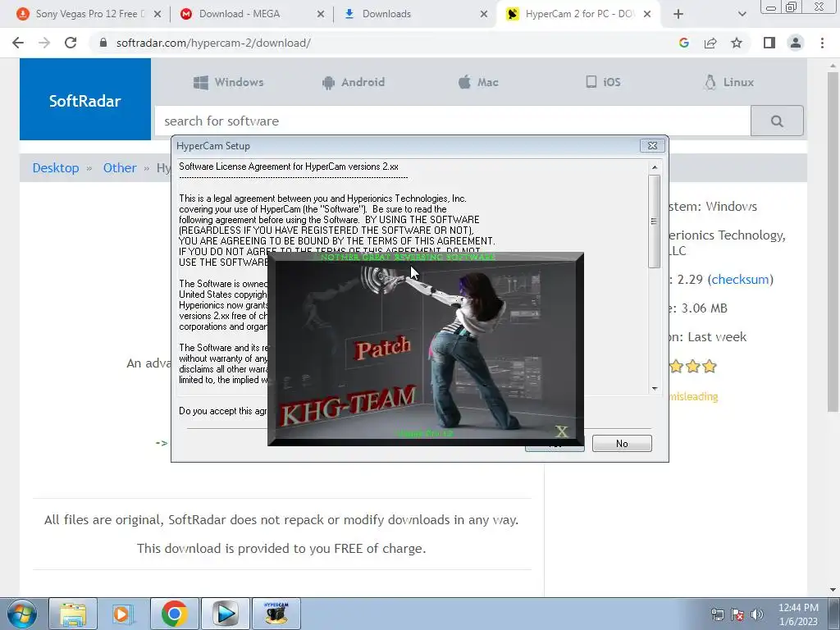
Task: Click the page vertical scrollbar thumb
Action: point(833,241)
